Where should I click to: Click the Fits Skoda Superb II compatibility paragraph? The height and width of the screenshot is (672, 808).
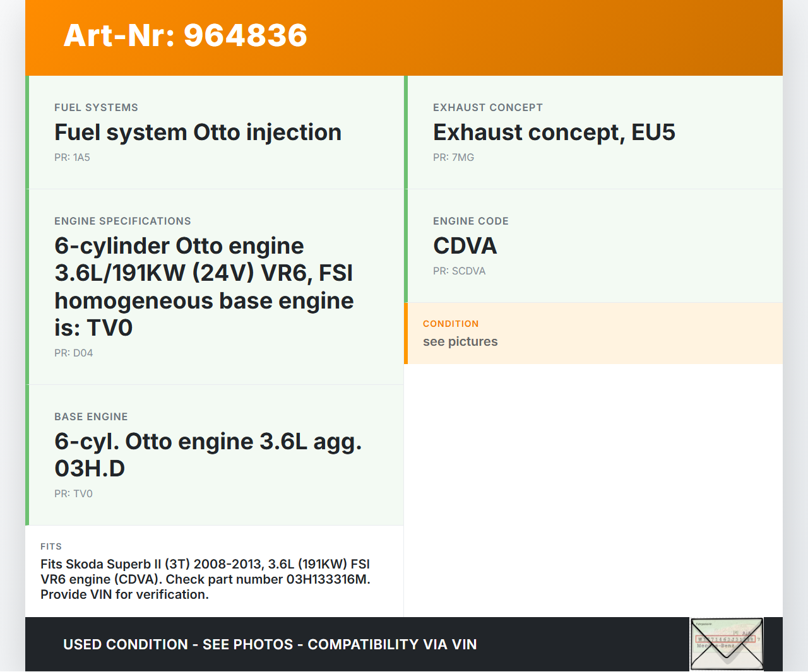(205, 579)
